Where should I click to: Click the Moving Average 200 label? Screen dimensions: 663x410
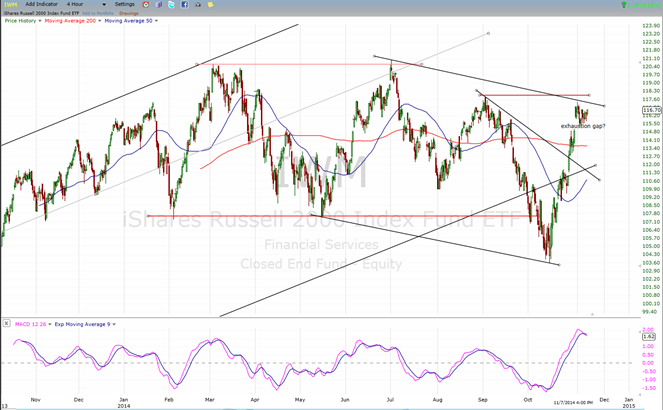[70, 21]
